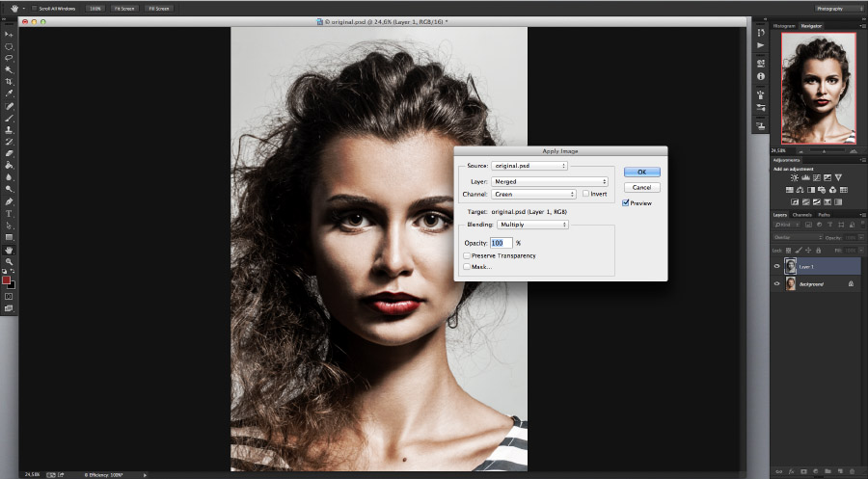Open the Channel dropdown set to Green
Viewport: 868px width, 479px height.
[x=533, y=194]
